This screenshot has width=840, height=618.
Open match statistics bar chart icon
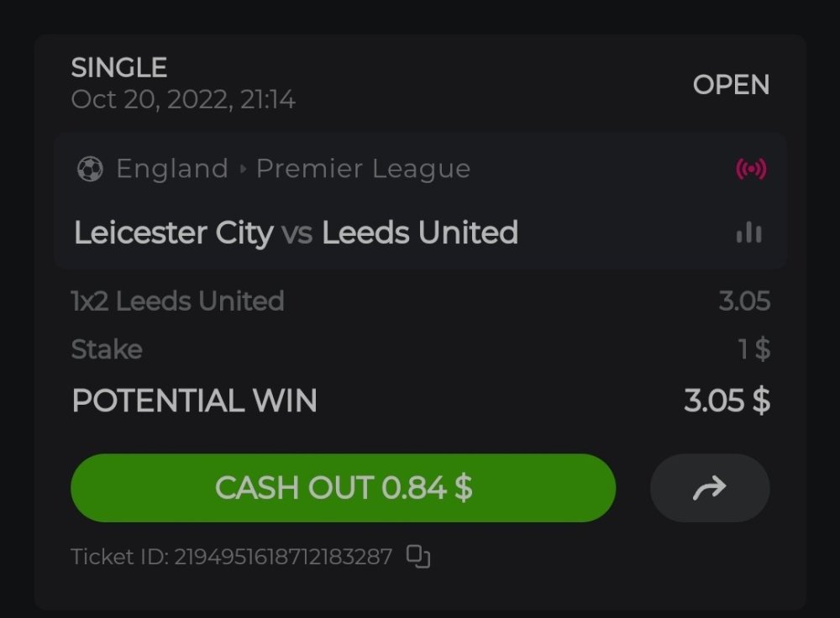coord(748,233)
